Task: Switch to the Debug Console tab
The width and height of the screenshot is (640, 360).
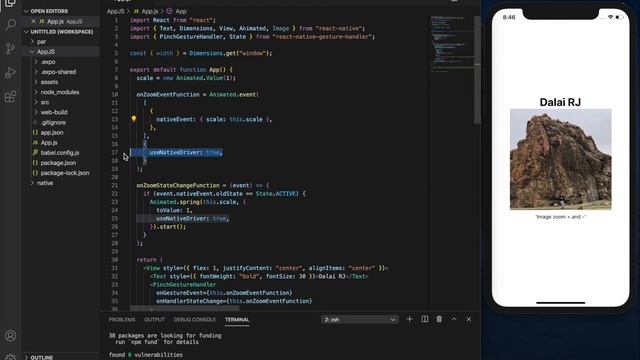Action: (195, 320)
